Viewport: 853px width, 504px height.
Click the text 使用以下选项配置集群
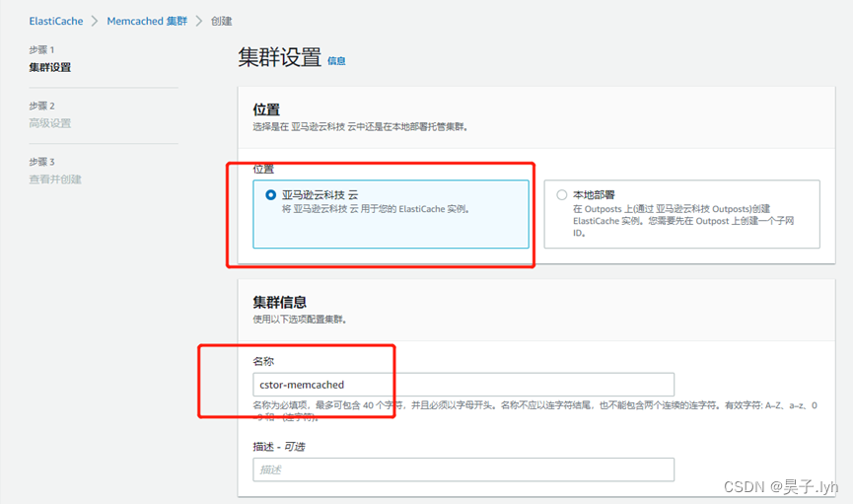point(299,320)
